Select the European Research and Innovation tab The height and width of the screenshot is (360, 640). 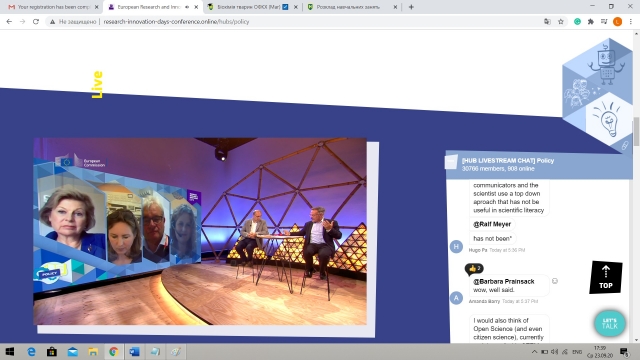pyautogui.click(x=149, y=7)
